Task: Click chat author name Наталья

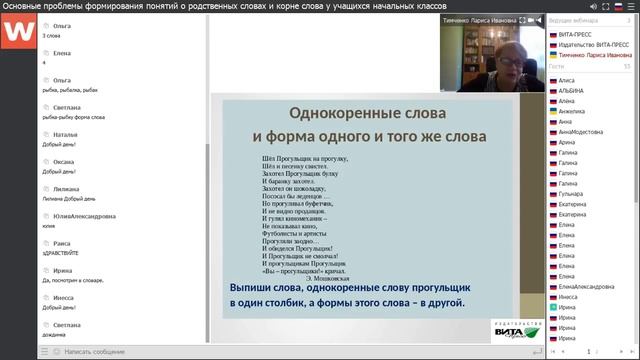Action: [x=65, y=135]
